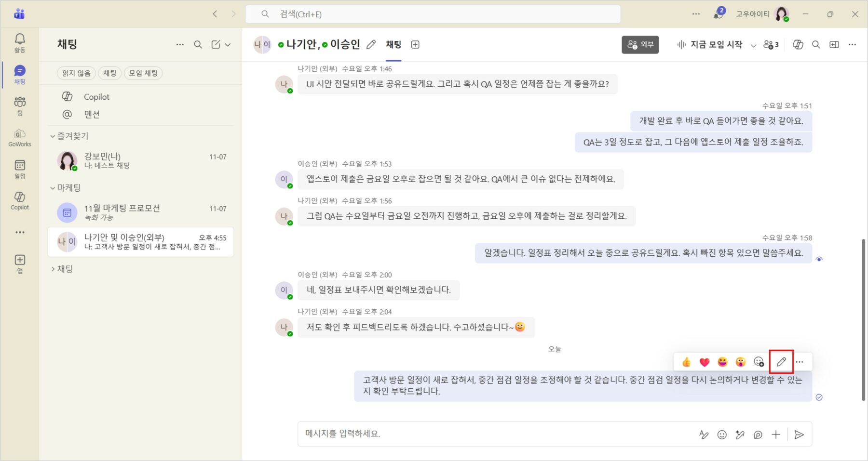
Task: React with the heart emoji
Action: pyautogui.click(x=705, y=362)
